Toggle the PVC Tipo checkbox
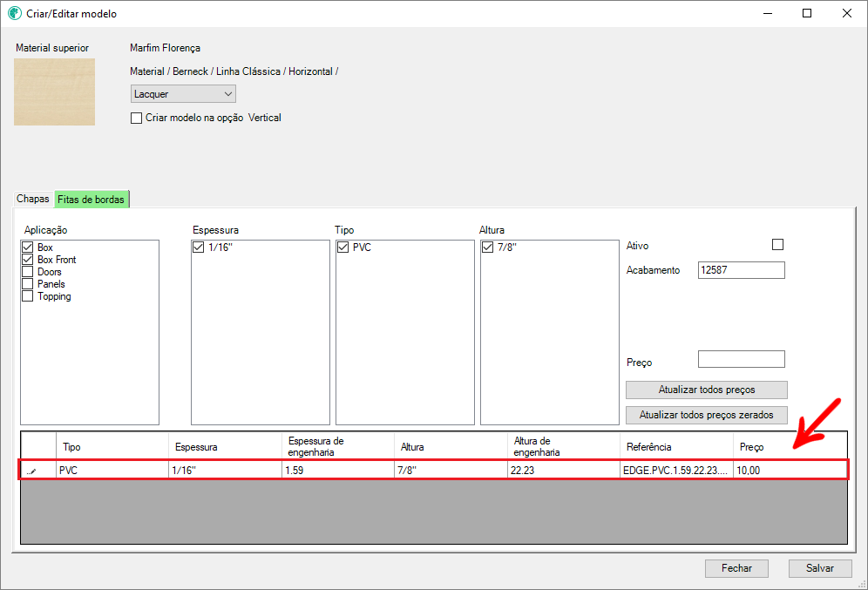The width and height of the screenshot is (868, 590). [x=343, y=248]
